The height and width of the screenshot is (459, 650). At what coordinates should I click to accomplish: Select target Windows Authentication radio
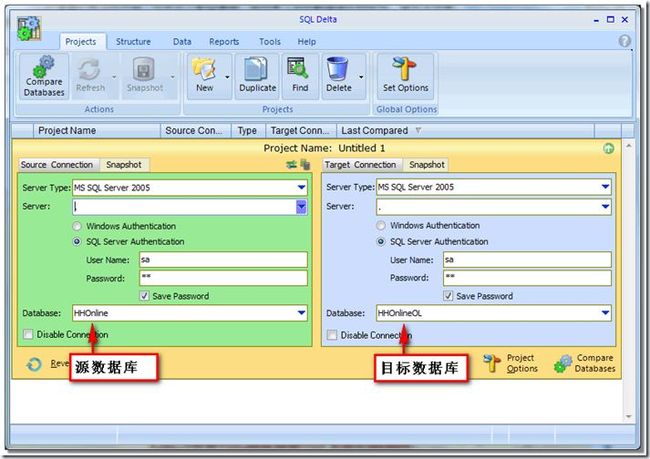pos(381,226)
